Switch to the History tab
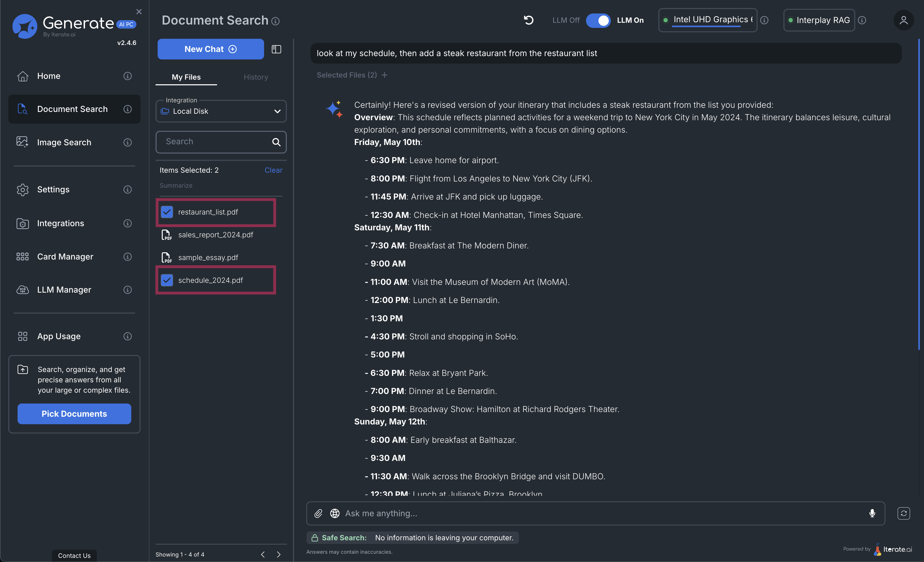 [256, 77]
